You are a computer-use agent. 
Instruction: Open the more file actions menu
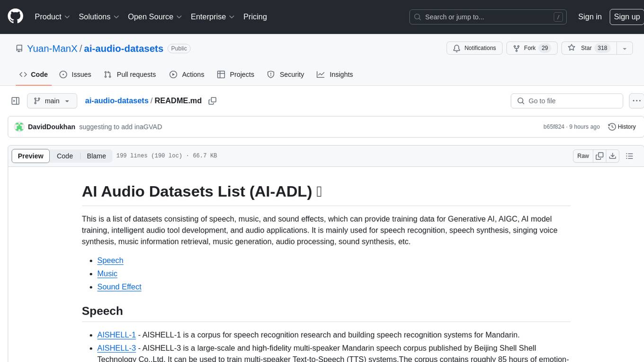click(x=636, y=101)
